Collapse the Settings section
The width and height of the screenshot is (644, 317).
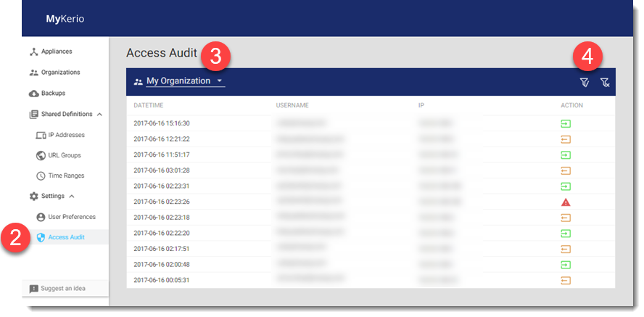click(71, 197)
